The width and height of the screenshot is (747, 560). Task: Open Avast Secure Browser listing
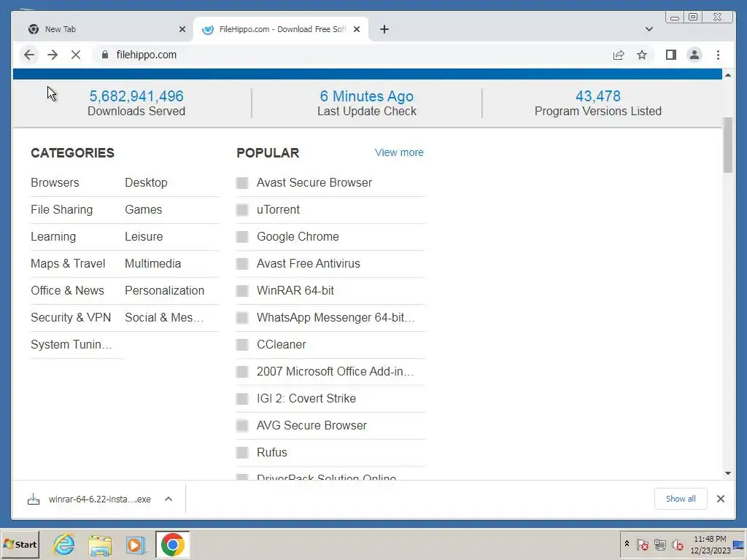[314, 182]
